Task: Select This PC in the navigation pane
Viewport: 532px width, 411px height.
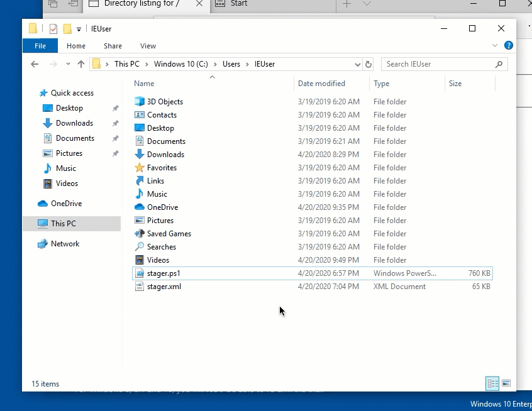Action: pyautogui.click(x=72, y=224)
